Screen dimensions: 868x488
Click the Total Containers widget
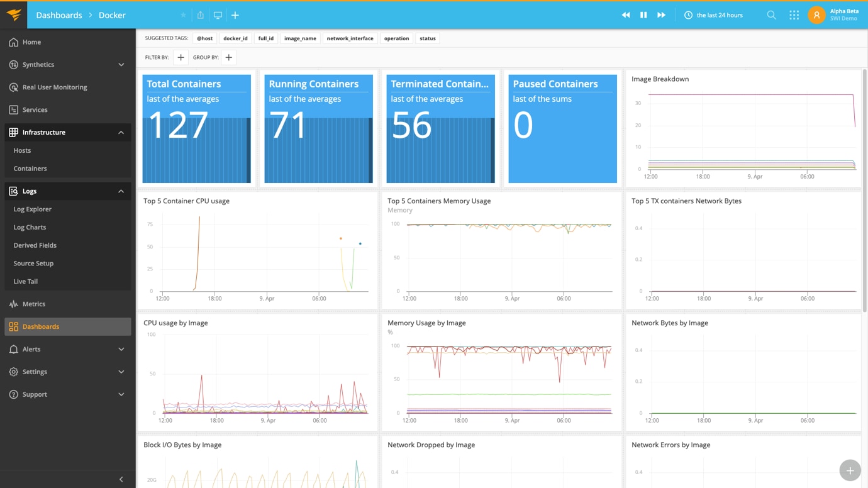(196, 129)
